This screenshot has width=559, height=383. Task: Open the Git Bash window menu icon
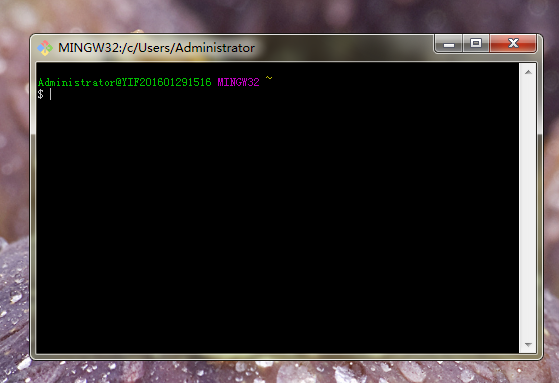point(45,48)
